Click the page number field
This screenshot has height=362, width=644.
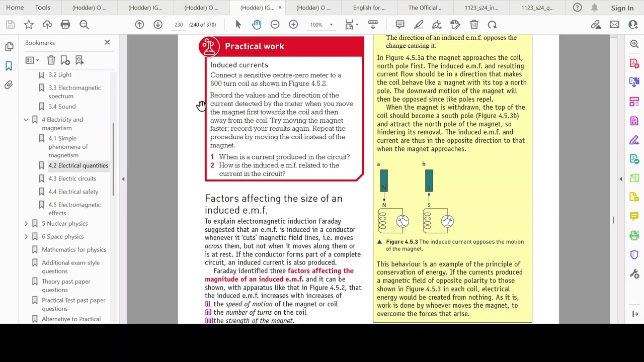point(179,25)
